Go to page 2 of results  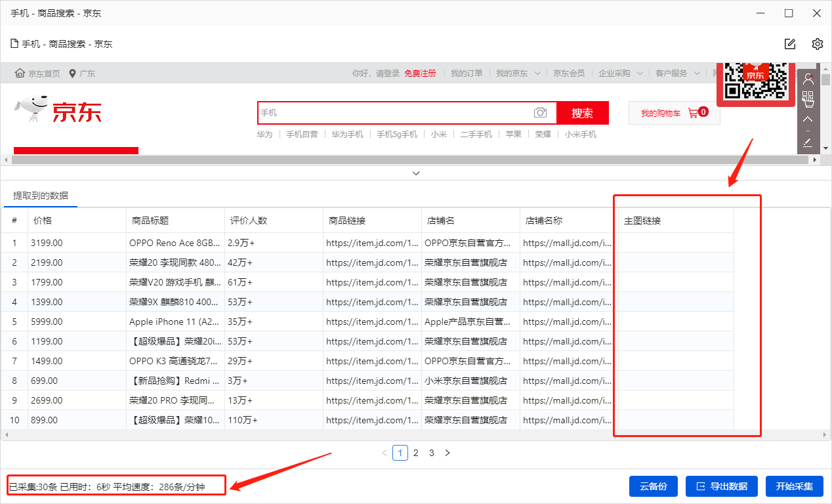[x=416, y=453]
